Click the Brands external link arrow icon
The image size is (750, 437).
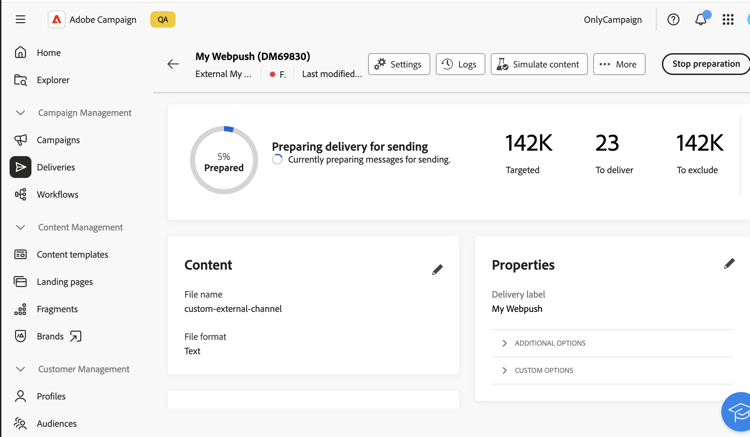76,337
